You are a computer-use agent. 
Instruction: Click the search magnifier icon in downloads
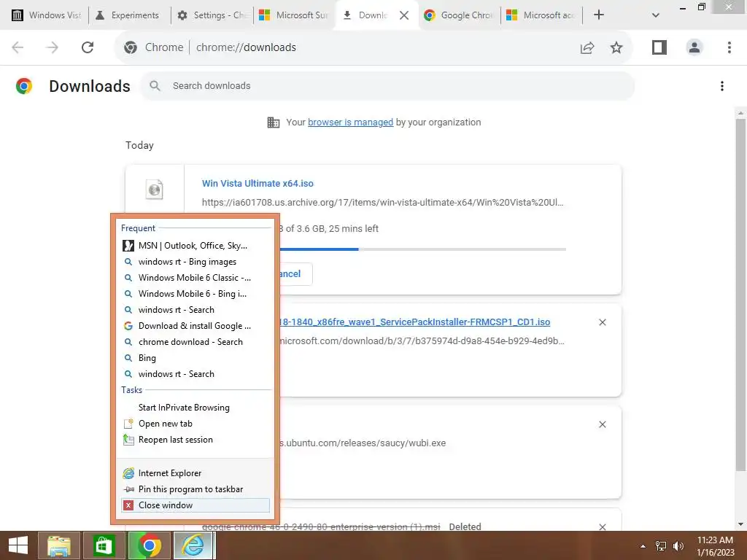(155, 86)
